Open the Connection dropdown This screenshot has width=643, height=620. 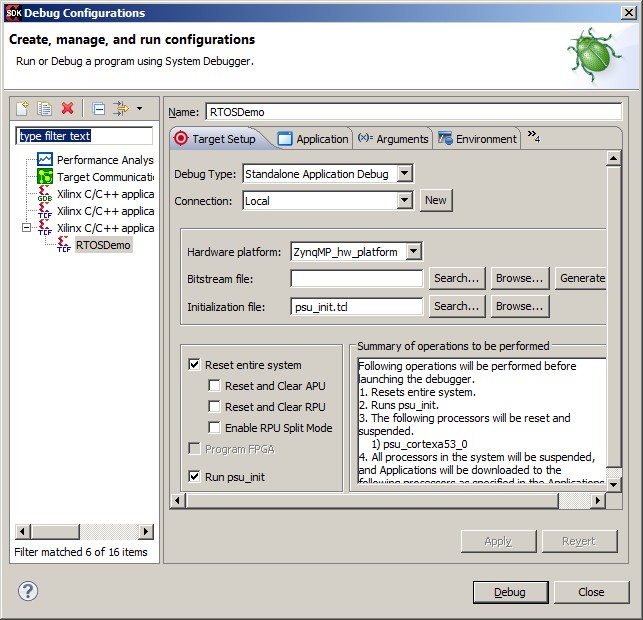click(x=404, y=201)
